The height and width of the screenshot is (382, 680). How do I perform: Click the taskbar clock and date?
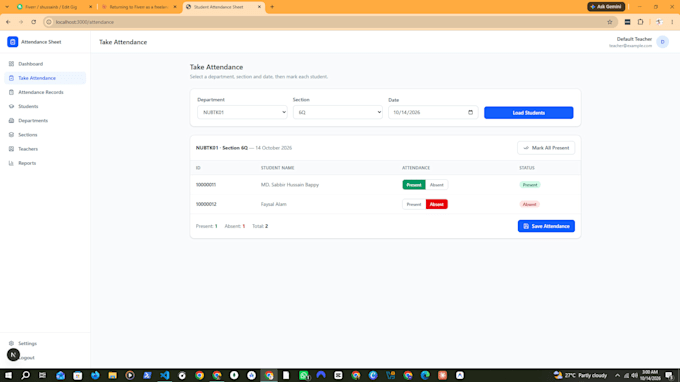click(650, 375)
